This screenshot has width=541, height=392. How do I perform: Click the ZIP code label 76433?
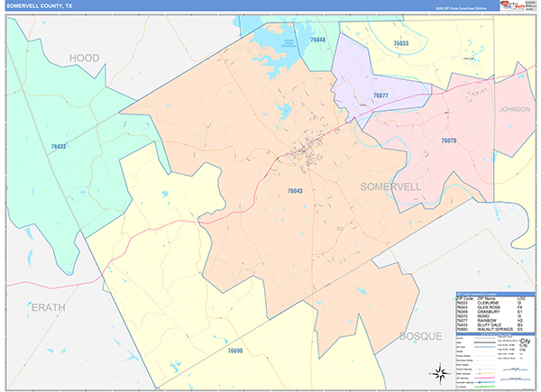point(59,147)
